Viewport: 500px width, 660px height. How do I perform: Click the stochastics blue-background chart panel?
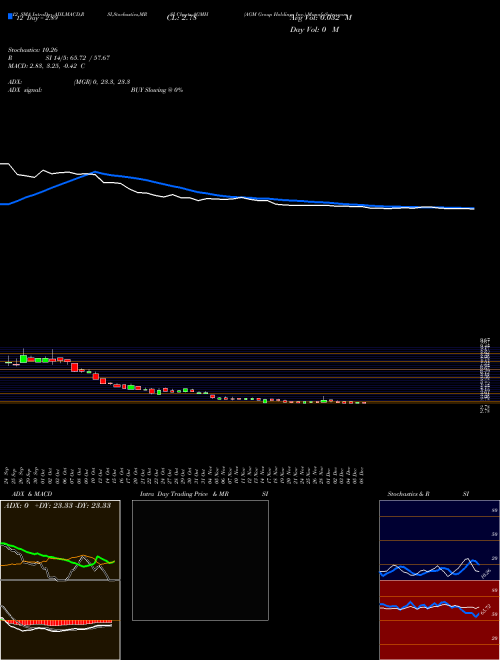(x=439, y=540)
